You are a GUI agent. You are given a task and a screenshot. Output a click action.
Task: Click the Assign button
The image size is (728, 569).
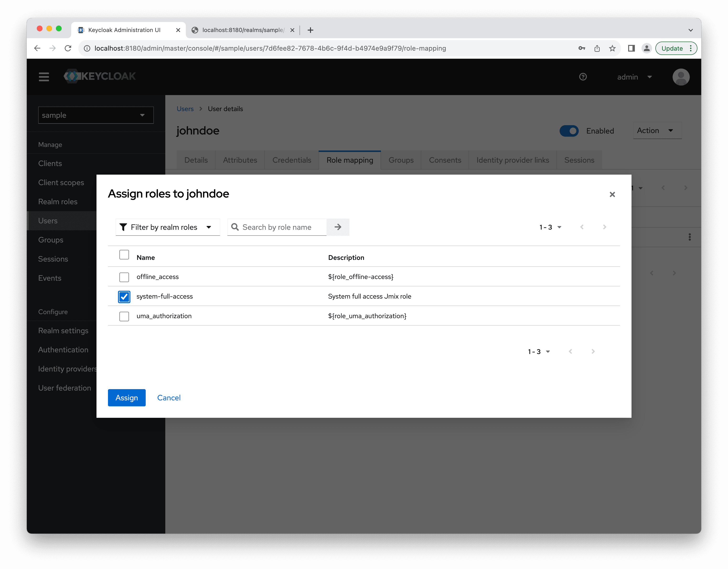tap(126, 398)
